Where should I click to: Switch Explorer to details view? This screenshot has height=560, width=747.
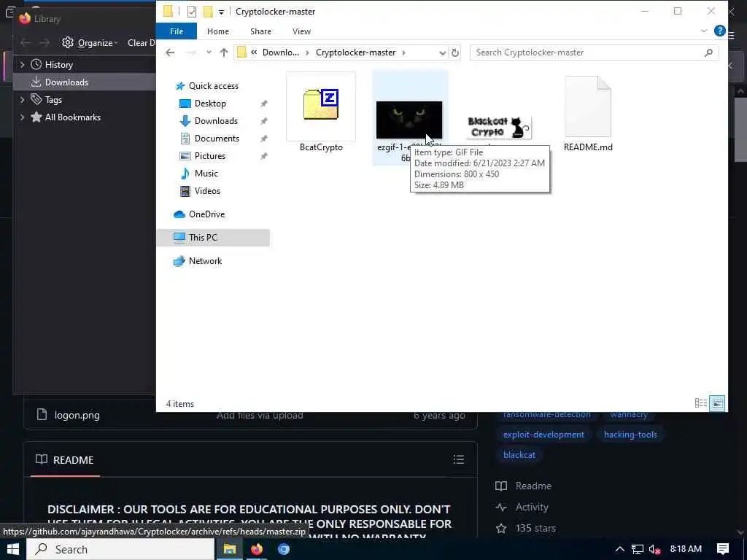[700, 403]
